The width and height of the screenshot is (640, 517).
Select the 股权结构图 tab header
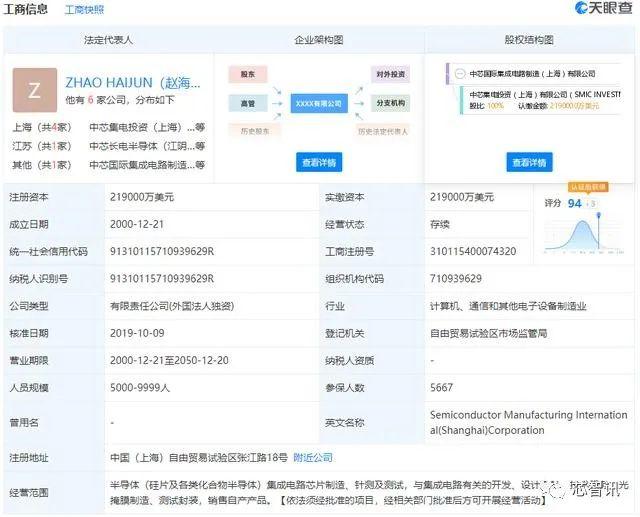tap(529, 40)
